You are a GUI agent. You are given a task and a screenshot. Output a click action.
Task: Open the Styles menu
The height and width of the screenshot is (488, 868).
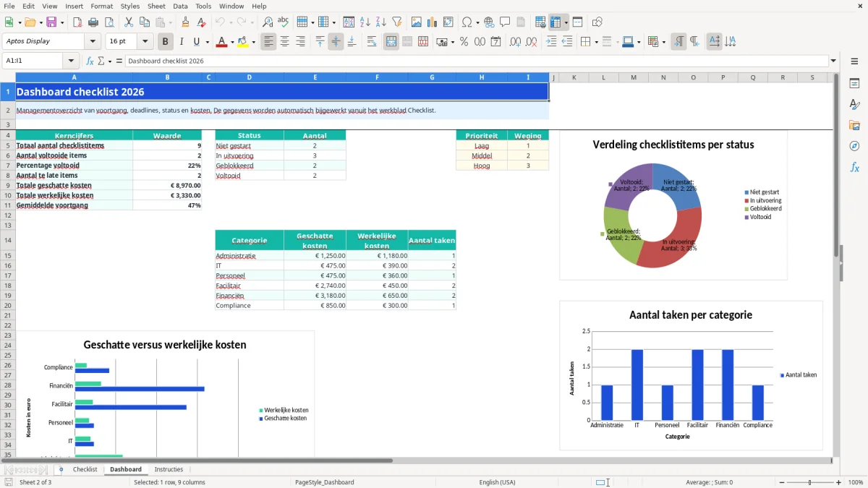(x=130, y=6)
